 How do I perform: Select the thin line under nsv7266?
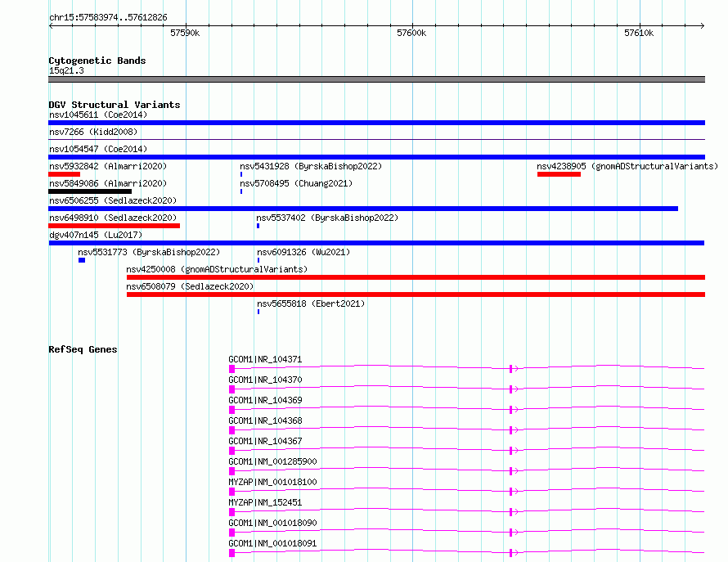click(x=376, y=139)
